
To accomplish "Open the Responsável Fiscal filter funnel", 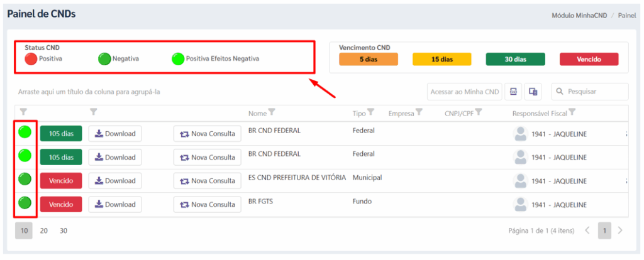I will pos(572,112).
